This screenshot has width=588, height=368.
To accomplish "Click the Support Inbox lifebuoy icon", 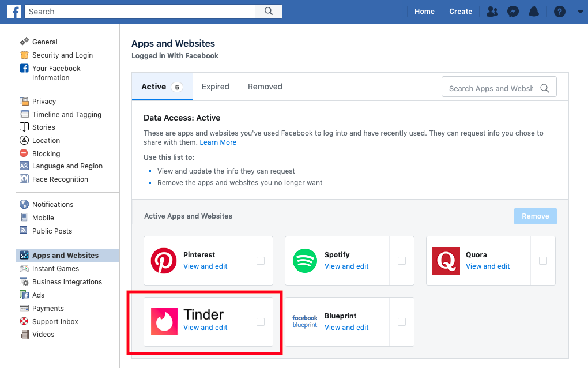I will (x=24, y=321).
